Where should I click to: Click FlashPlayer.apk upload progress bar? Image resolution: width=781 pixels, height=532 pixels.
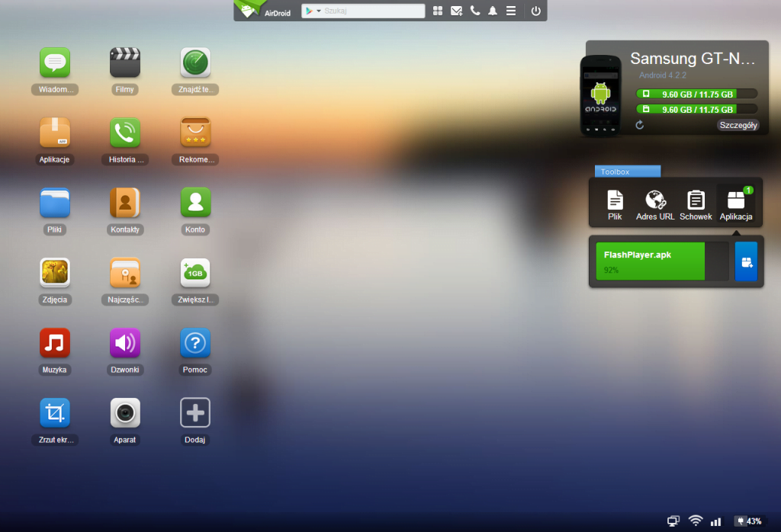click(x=663, y=261)
